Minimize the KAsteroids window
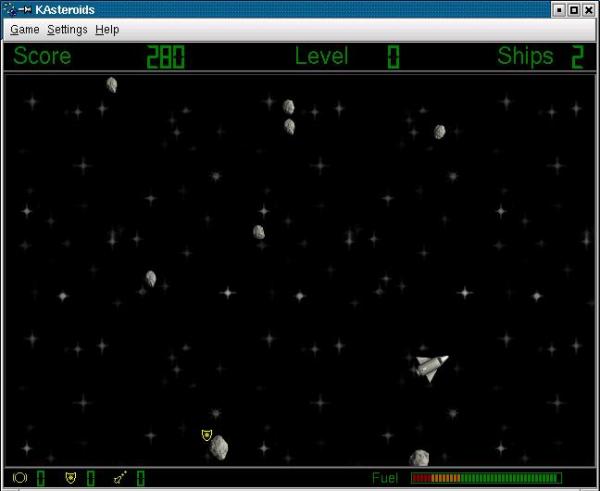Screen dimensions: 600x491 (559, 10)
